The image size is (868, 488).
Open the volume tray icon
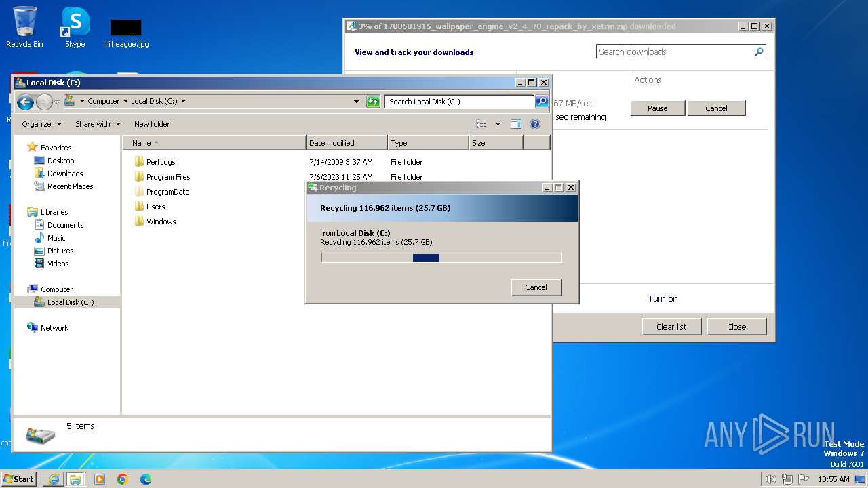(770, 479)
